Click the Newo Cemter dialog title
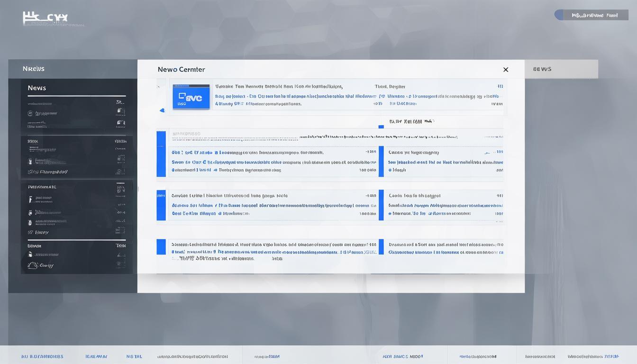Viewport: 637px width, 364px height. click(x=181, y=70)
